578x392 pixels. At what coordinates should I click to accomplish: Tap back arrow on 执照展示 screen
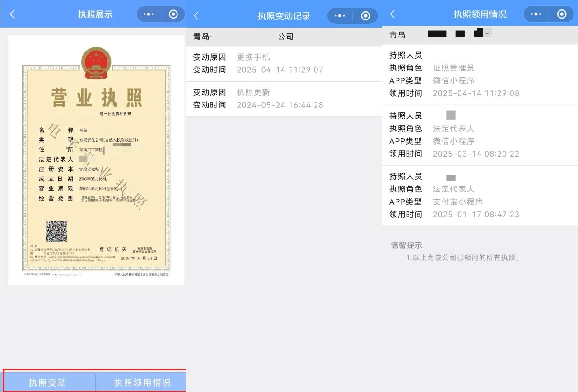(13, 14)
